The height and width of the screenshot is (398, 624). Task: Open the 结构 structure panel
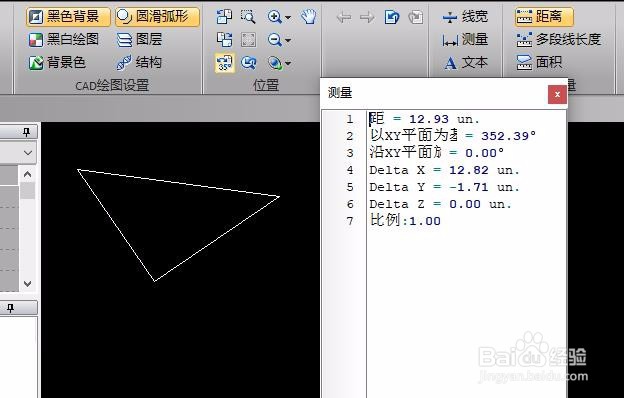point(139,62)
